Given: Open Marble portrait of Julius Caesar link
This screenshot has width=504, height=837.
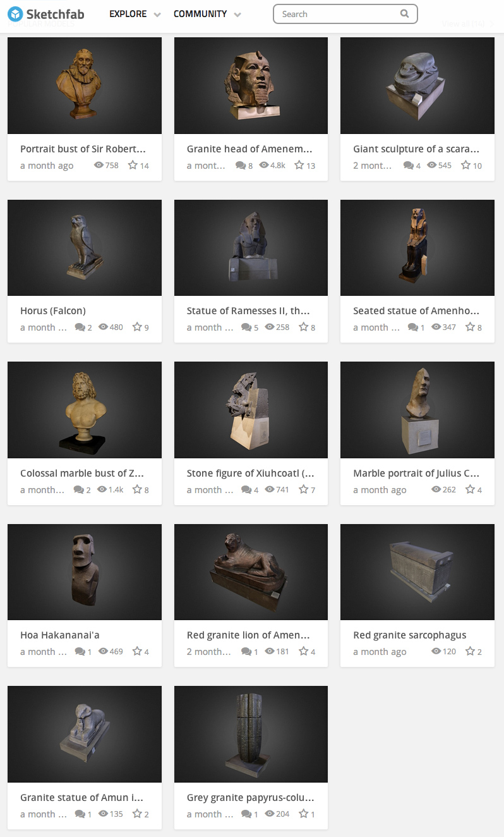Looking at the screenshot, I should (x=416, y=473).
